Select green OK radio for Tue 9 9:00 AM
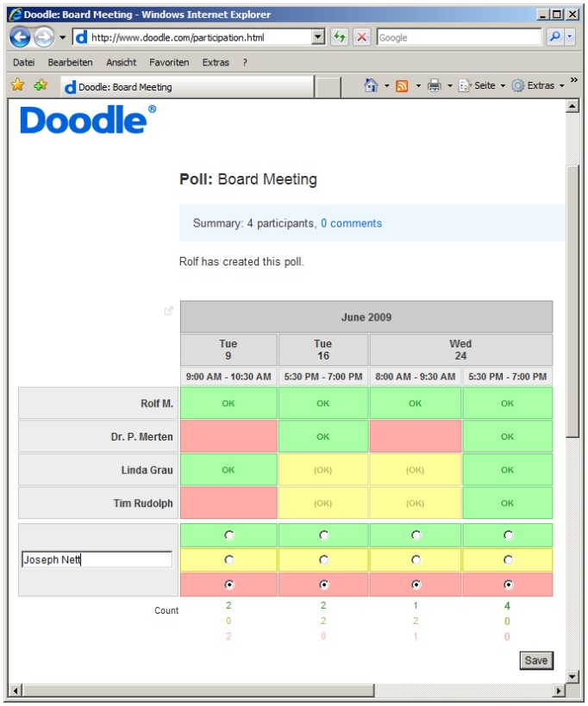The image size is (588, 706). [229, 535]
